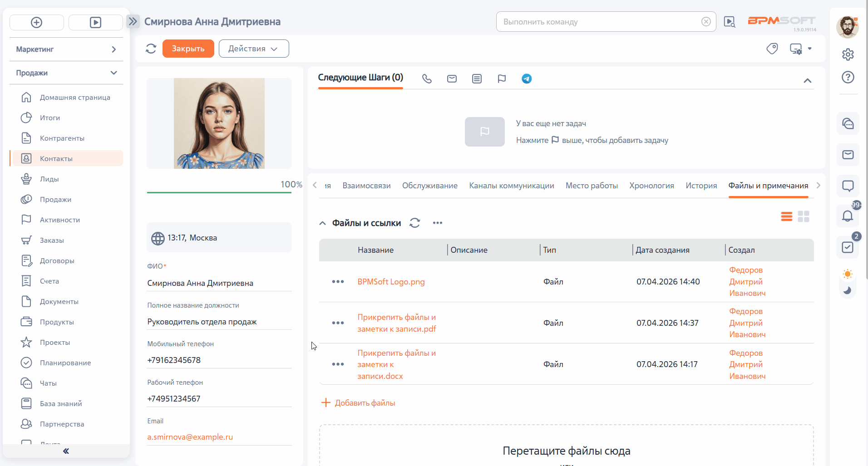Image resolution: width=868 pixels, height=466 pixels.
Task: Open Лиды in the sidebar menu
Action: coord(49,179)
